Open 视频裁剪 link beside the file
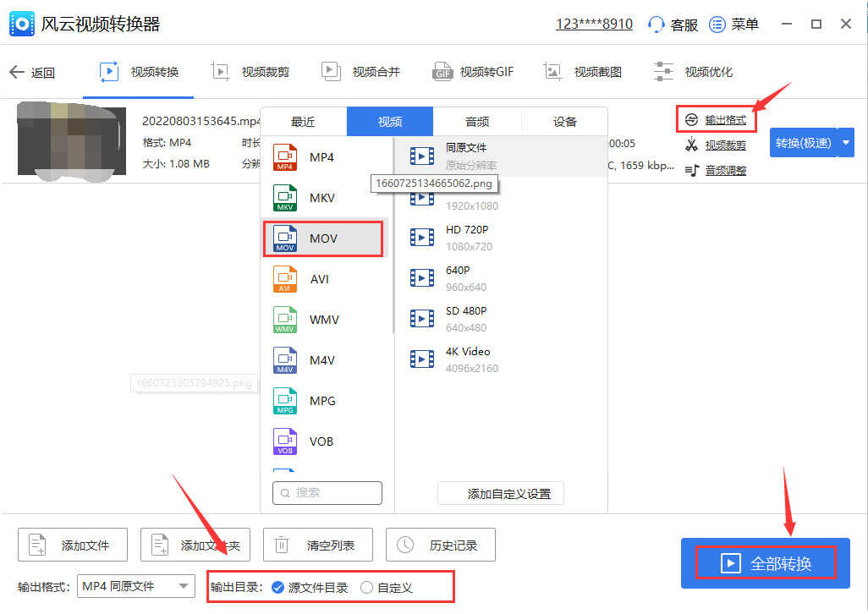The width and height of the screenshot is (868, 614). (x=725, y=145)
